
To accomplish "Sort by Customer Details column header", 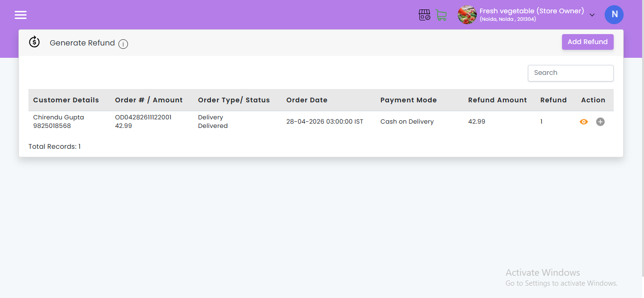I will click(x=66, y=100).
